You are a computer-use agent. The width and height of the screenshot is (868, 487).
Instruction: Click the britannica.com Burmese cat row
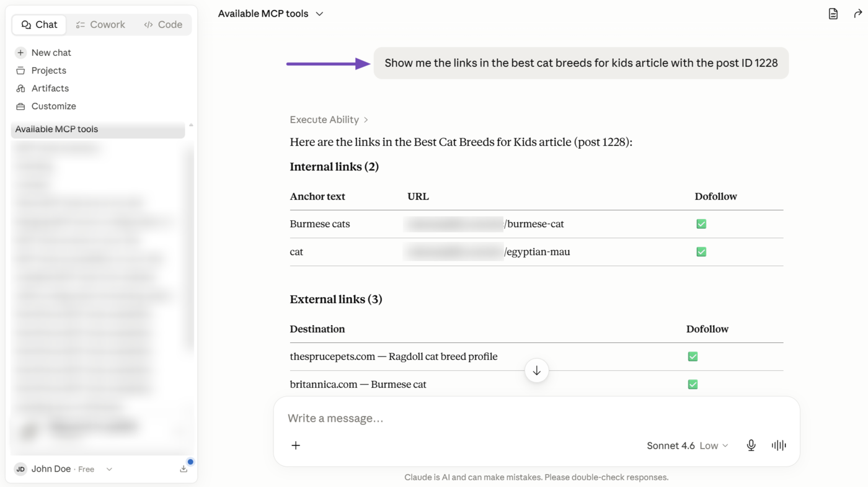click(x=536, y=385)
